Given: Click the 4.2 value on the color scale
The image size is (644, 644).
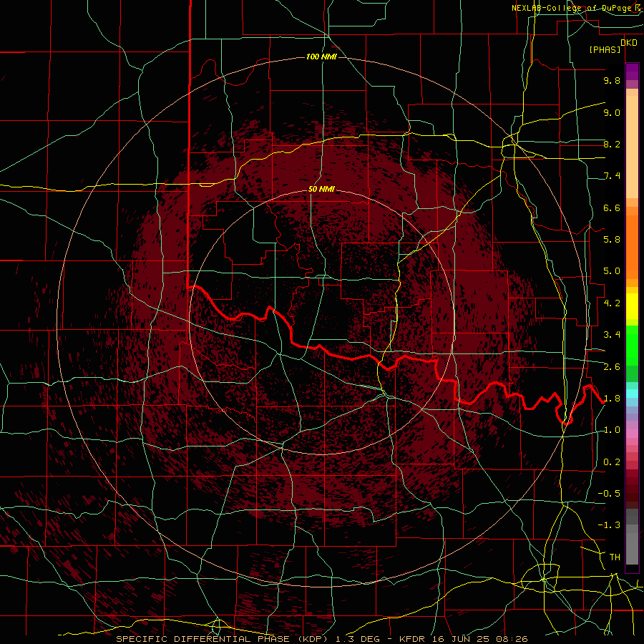Looking at the screenshot, I should (x=612, y=303).
